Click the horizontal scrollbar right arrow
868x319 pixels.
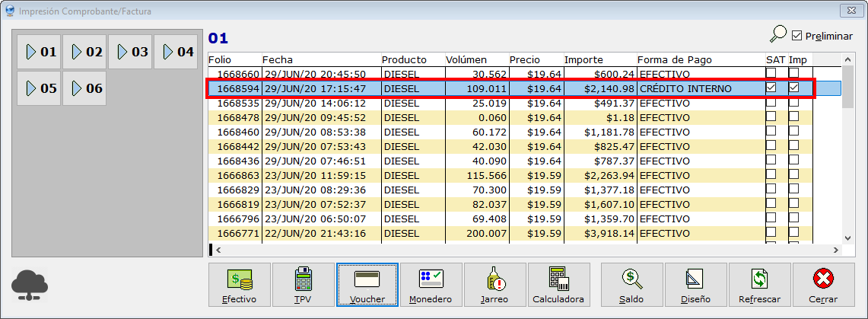click(x=836, y=249)
